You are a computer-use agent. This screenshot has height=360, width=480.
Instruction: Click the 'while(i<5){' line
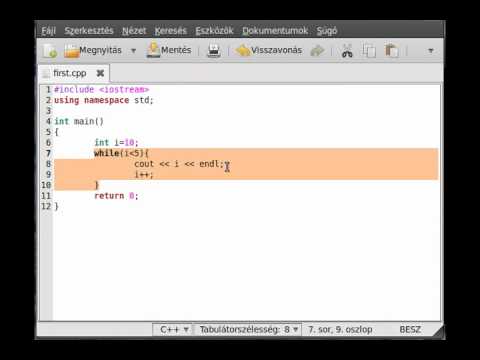pos(121,153)
